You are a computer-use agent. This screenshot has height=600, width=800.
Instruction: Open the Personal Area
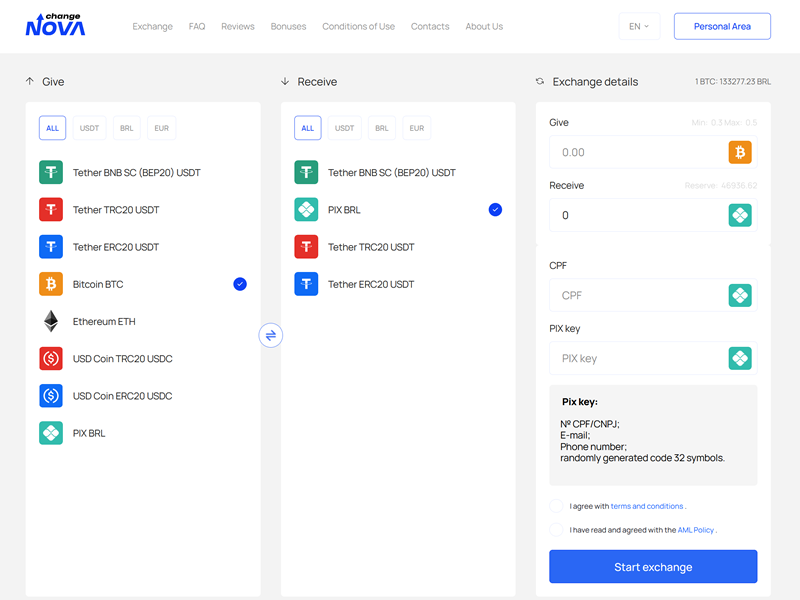point(722,26)
